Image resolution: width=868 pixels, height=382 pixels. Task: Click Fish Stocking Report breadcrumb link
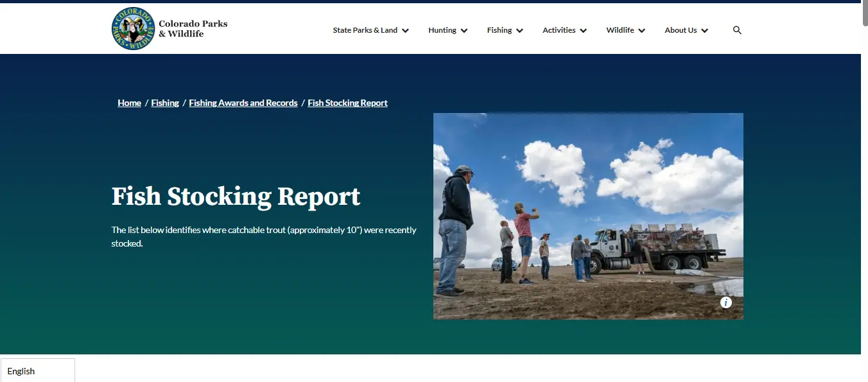click(347, 103)
